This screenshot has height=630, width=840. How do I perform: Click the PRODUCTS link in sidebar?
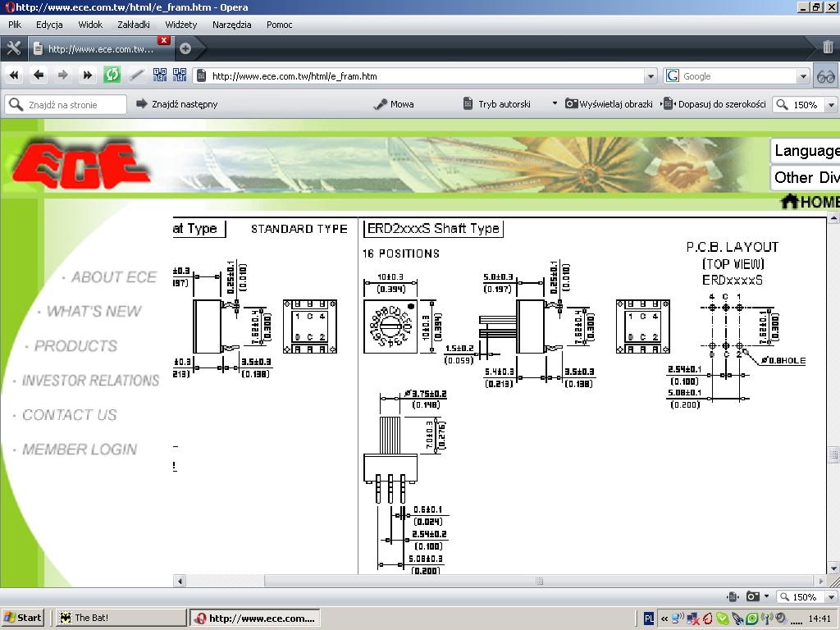click(x=75, y=346)
